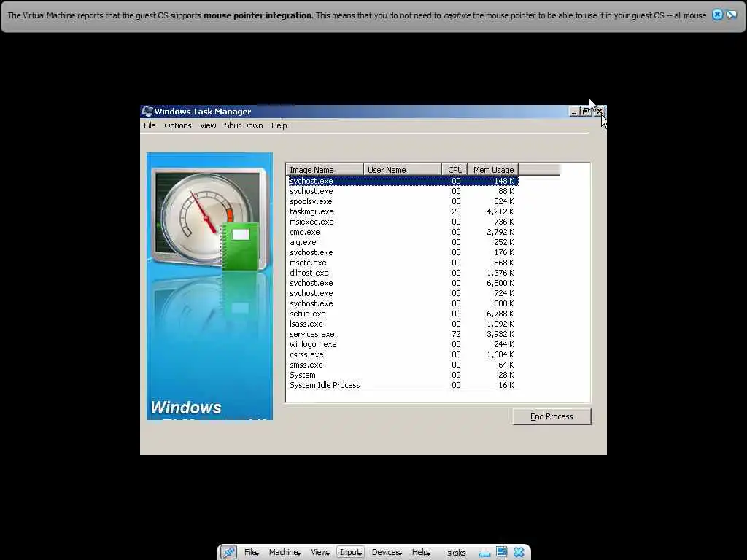Select the System process row using 28 K
Screen dimensions: 747x560
point(403,375)
